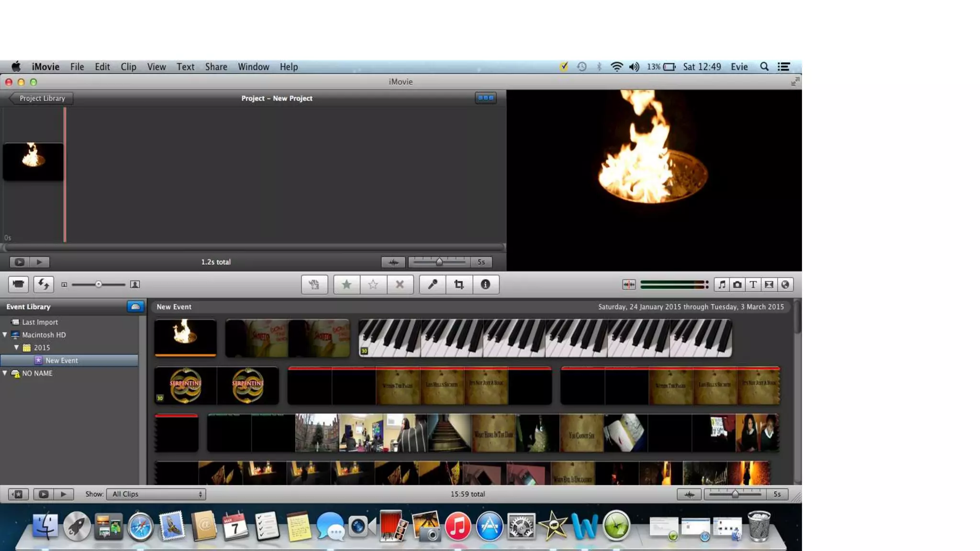
Task: Open the App Store from the Dock
Action: click(x=490, y=526)
